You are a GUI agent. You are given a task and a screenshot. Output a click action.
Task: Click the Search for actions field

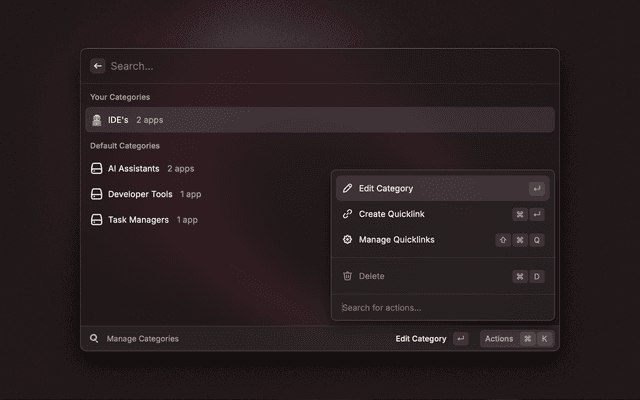440,308
